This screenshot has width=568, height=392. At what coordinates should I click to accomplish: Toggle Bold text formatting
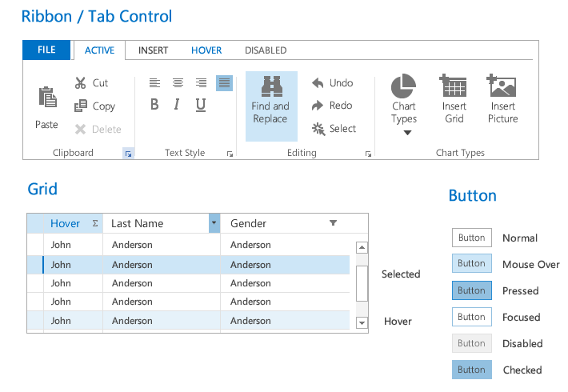tap(154, 105)
